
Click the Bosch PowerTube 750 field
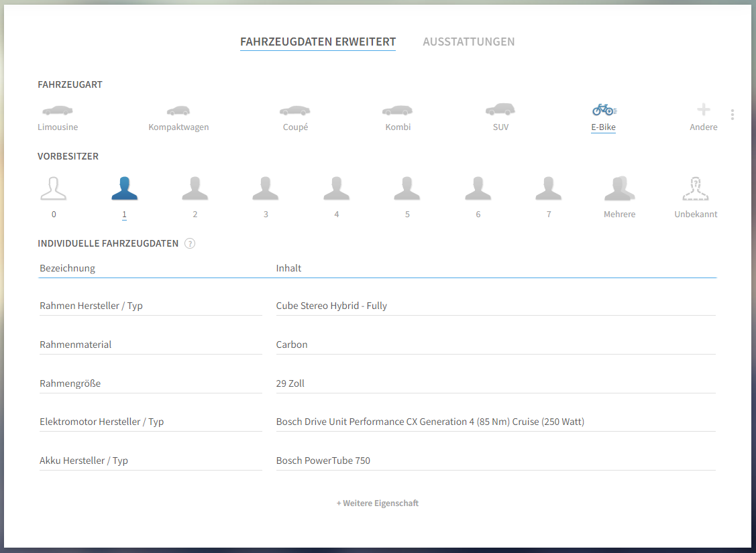(496, 460)
